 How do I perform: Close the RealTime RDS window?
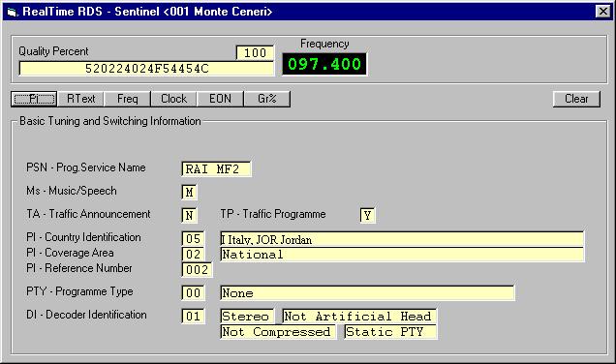tap(602, 12)
